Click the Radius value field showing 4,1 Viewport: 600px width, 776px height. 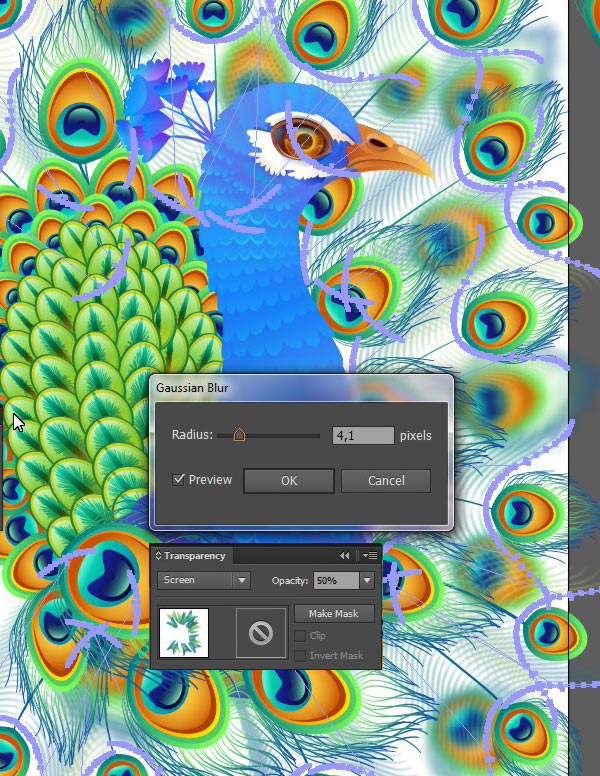pyautogui.click(x=363, y=436)
